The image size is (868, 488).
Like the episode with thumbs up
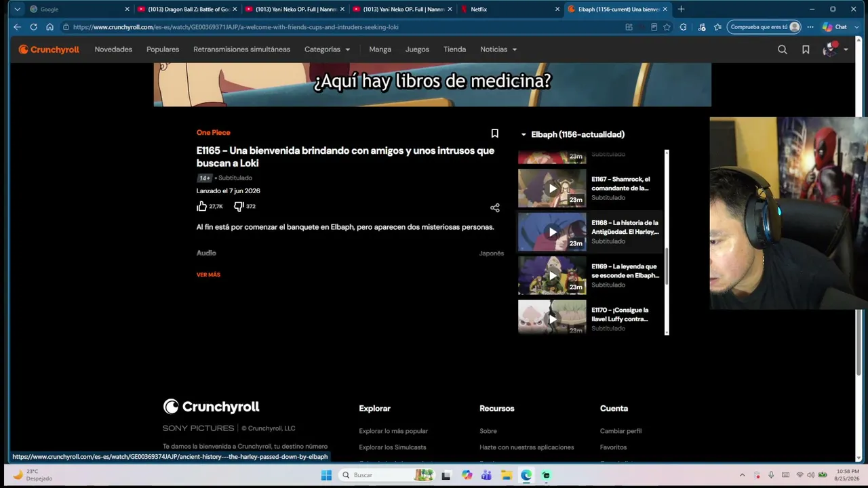[x=201, y=206]
